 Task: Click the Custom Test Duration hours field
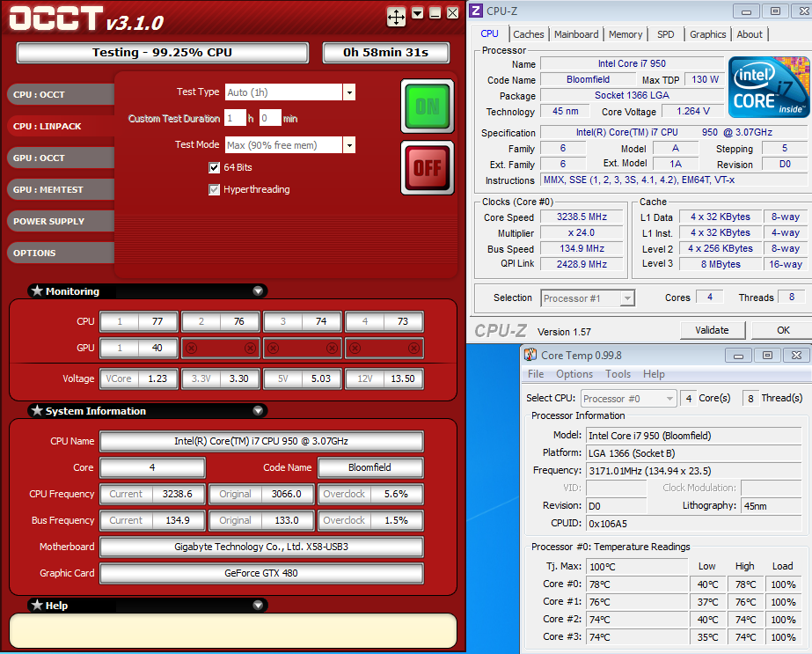tap(235, 118)
